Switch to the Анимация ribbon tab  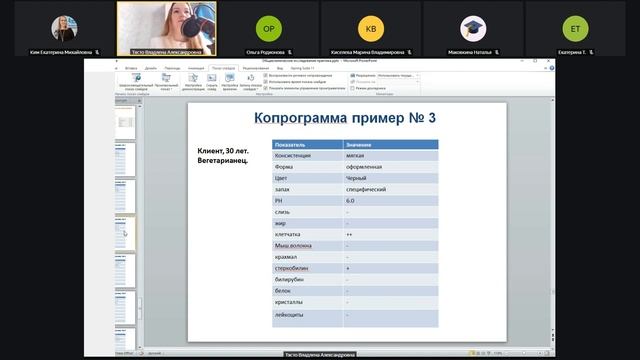pos(196,68)
